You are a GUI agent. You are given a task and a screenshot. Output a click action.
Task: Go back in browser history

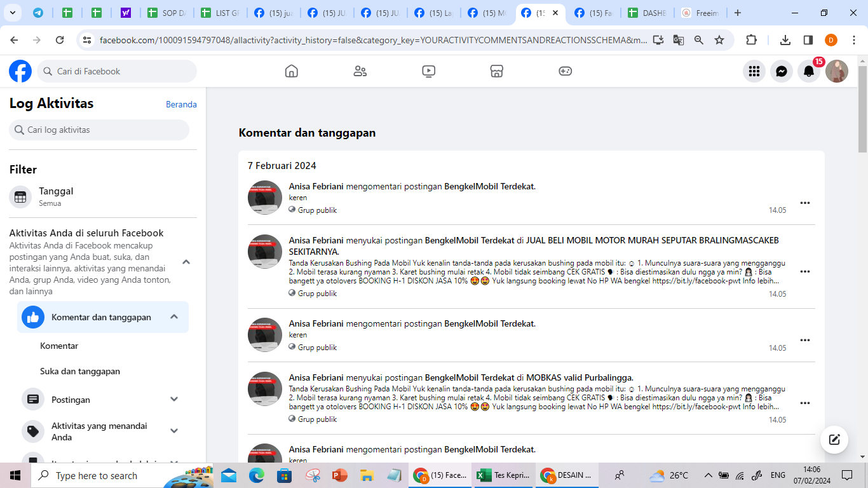point(14,40)
